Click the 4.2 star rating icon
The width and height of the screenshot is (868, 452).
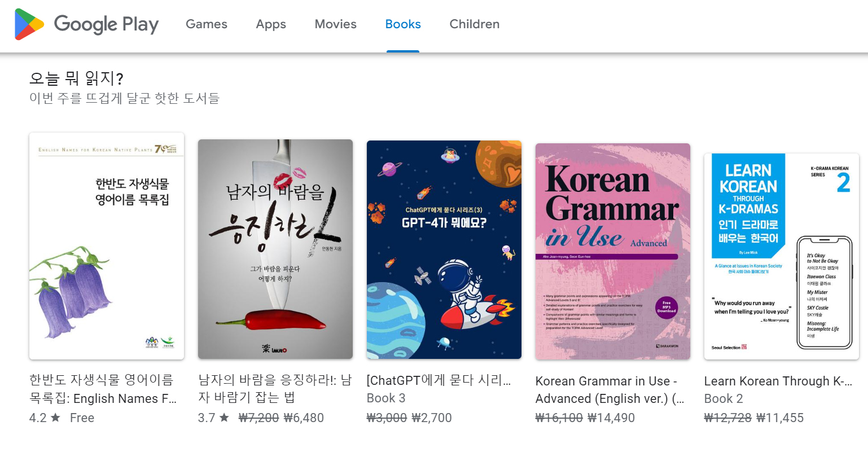55,418
